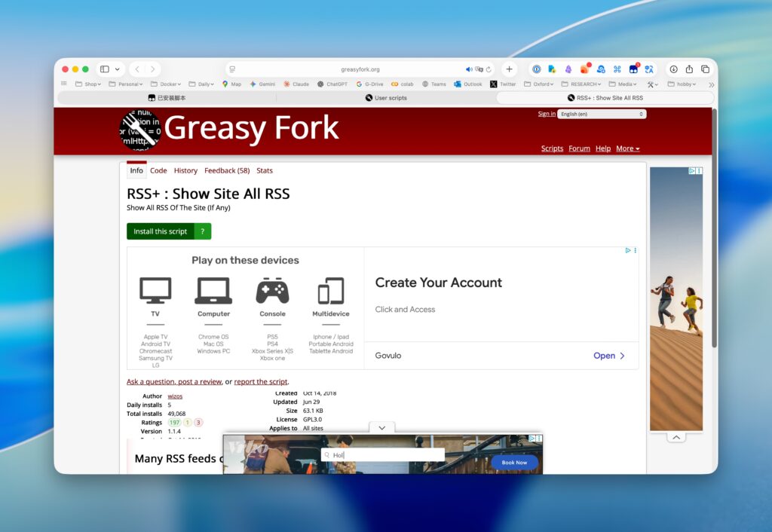
Task: Open author wizos profile link
Action: (x=175, y=396)
